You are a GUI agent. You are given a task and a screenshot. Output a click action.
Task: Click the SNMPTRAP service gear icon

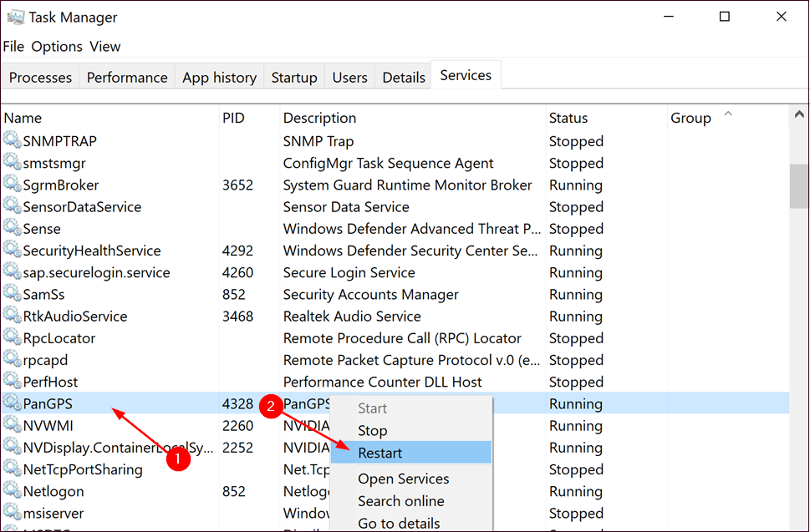pyautogui.click(x=12, y=139)
